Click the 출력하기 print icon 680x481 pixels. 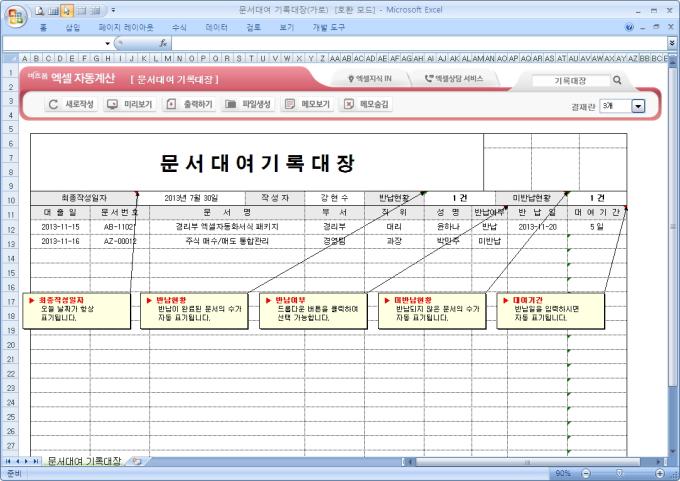[171, 104]
